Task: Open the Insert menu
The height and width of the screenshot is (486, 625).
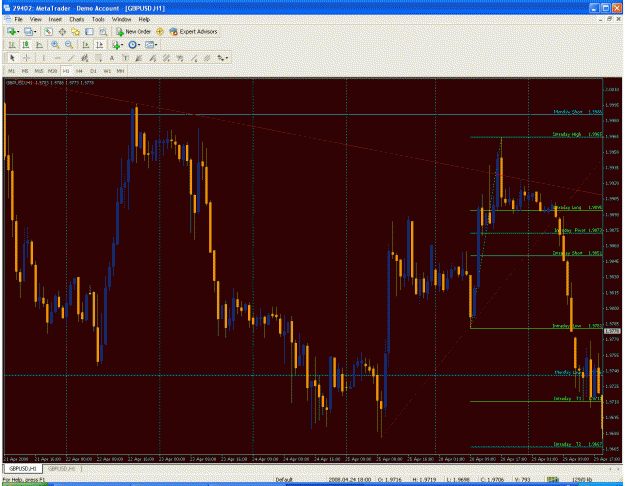Action: [55, 19]
